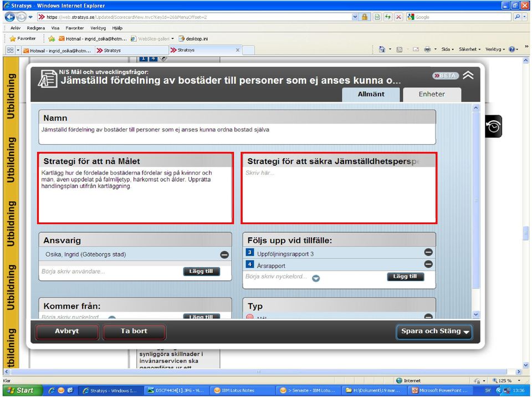Image resolution: width=532 pixels, height=397 pixels.
Task: Open the Windows Start button
Action: (22, 390)
